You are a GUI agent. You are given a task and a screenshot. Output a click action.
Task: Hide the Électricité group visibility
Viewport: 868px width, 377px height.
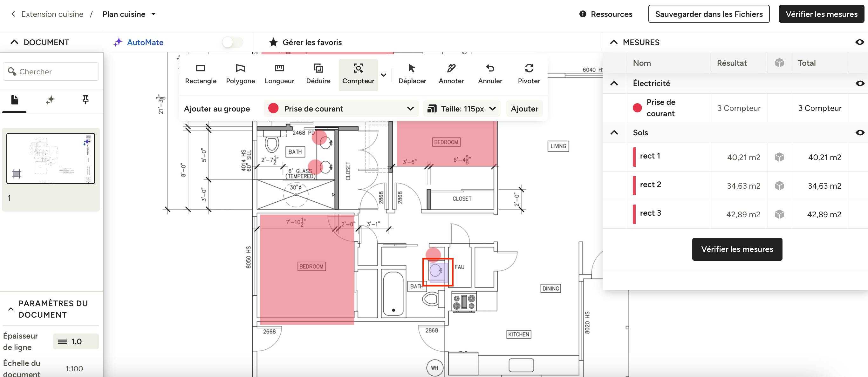859,84
